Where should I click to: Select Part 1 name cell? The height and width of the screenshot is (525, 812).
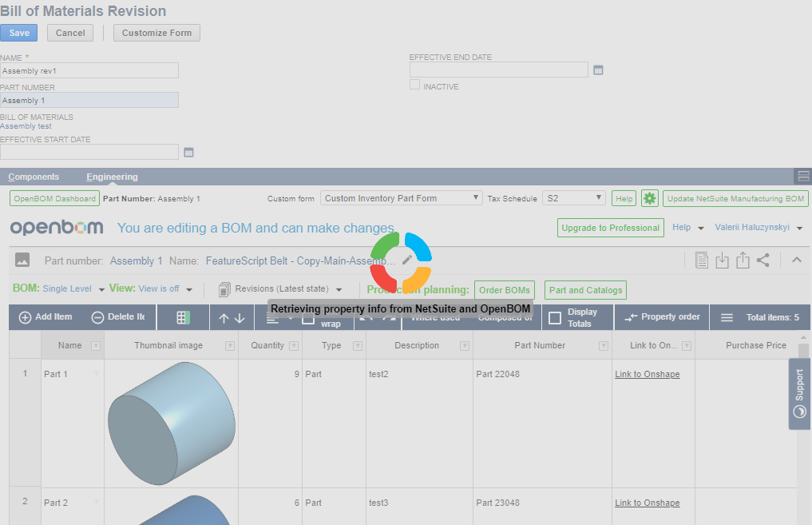[73, 423]
